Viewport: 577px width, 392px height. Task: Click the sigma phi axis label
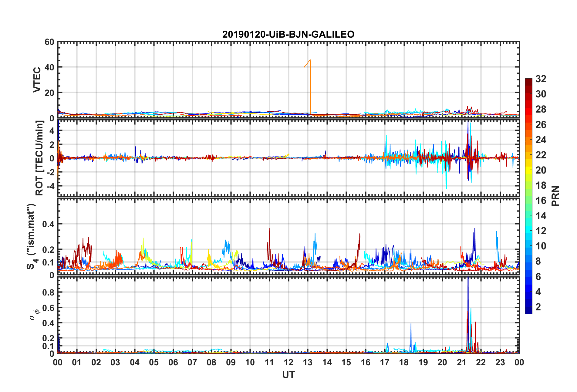click(x=34, y=315)
